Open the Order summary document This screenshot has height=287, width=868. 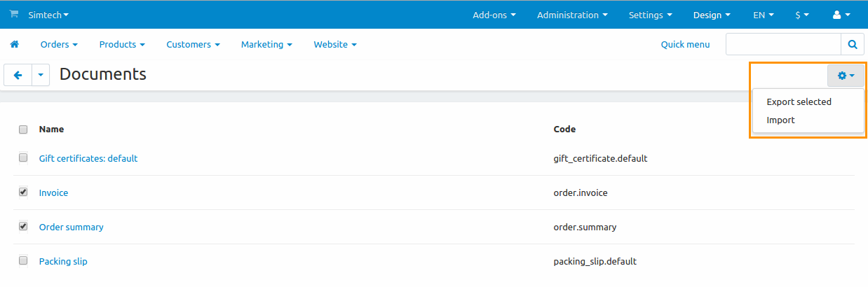click(x=72, y=227)
